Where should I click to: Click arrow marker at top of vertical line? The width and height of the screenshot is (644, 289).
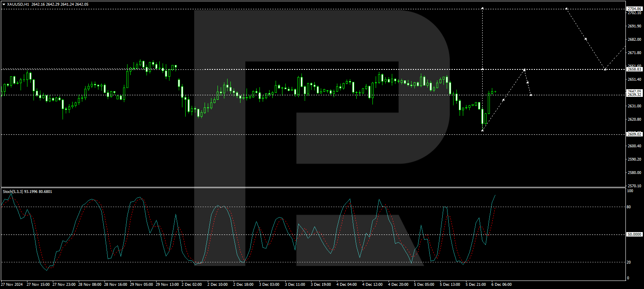click(x=483, y=8)
